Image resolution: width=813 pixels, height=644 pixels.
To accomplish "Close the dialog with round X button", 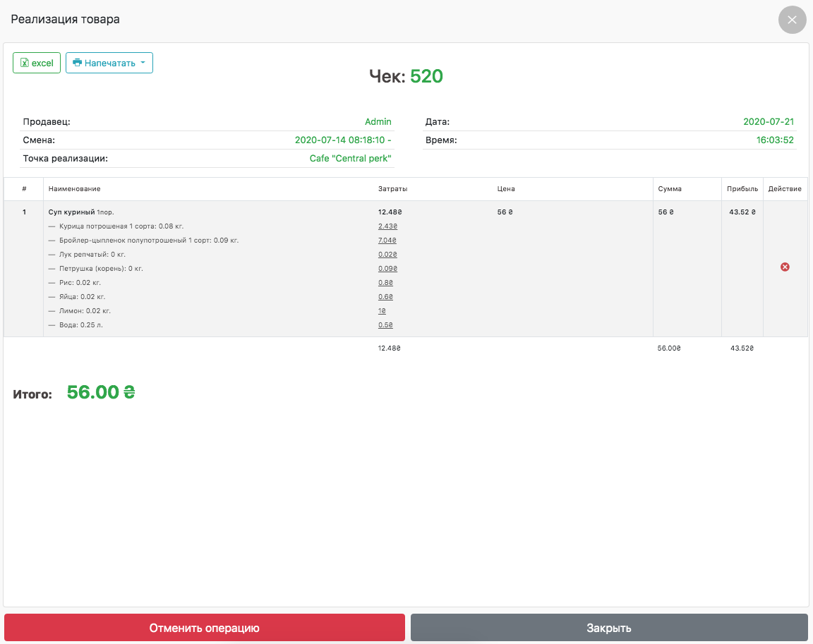I will click(792, 20).
